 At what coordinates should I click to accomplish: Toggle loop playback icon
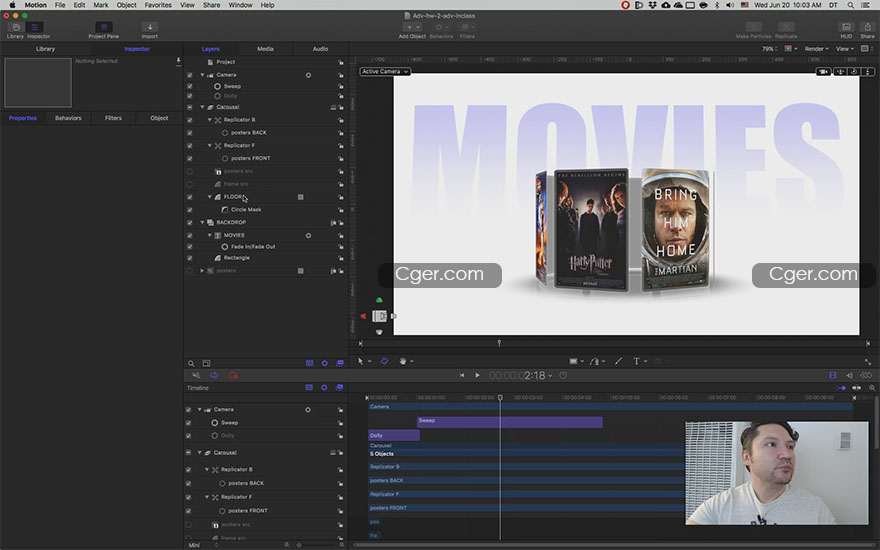tap(214, 375)
